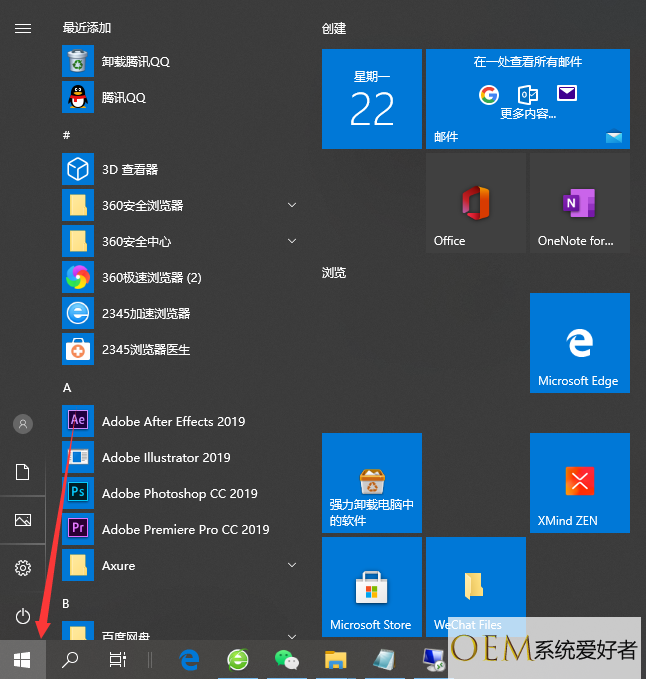
Task: Click the # group header
Action: [66, 135]
